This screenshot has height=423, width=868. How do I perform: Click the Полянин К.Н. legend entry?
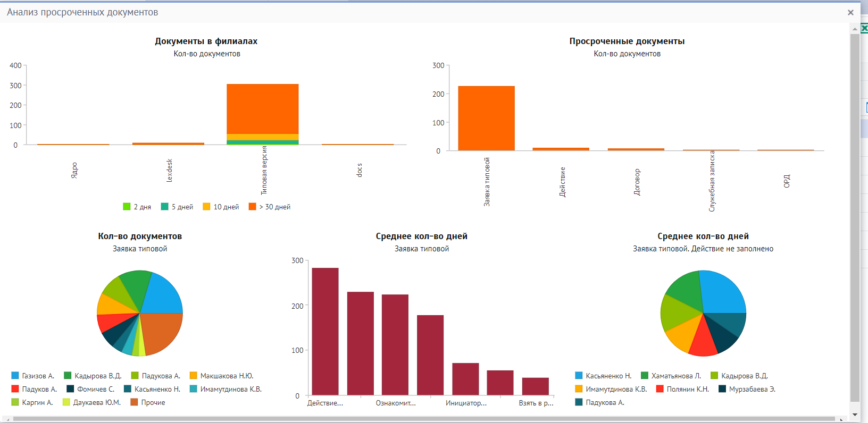683,389
